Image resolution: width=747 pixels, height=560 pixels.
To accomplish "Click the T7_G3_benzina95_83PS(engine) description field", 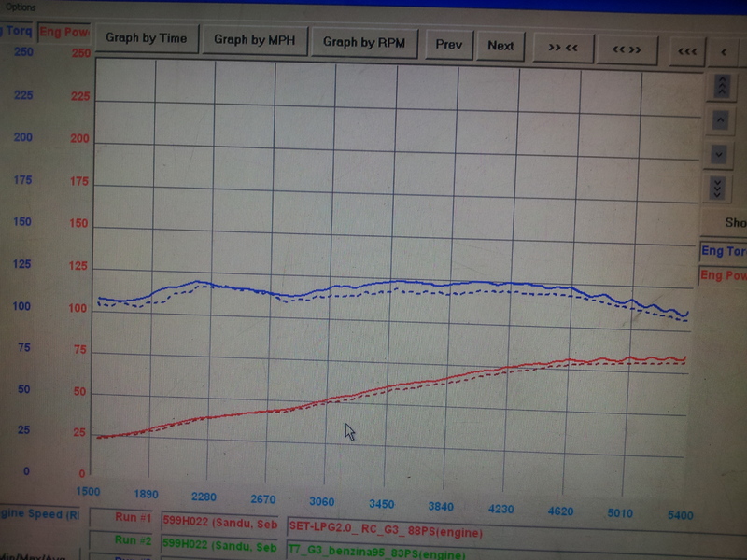I will pyautogui.click(x=517, y=553).
